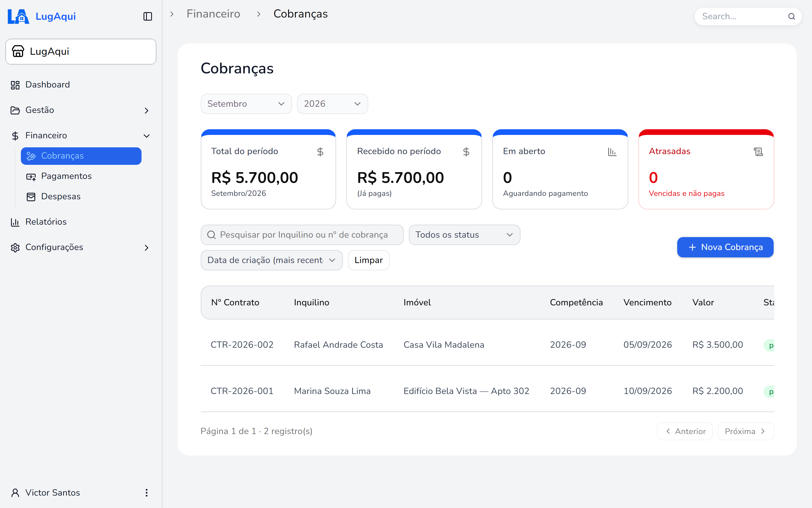Image resolution: width=812 pixels, height=508 pixels.
Task: Click the Anterior pagination button
Action: [x=685, y=431]
